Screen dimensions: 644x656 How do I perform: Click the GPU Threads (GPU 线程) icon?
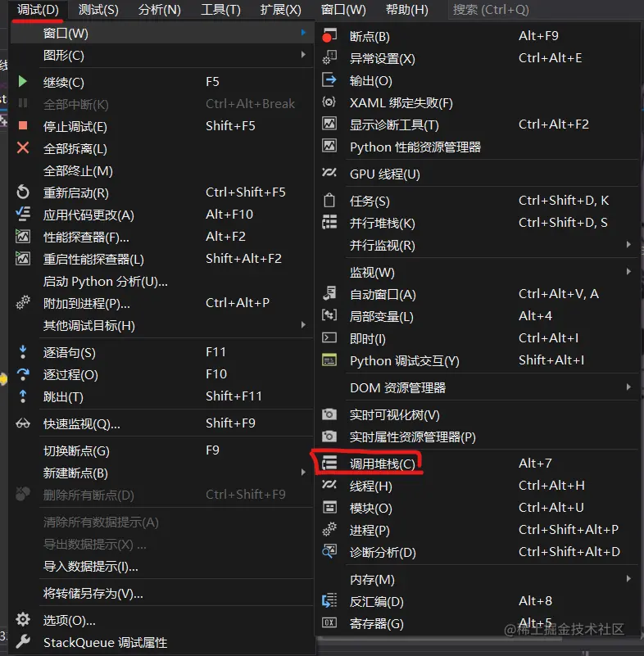tap(329, 173)
